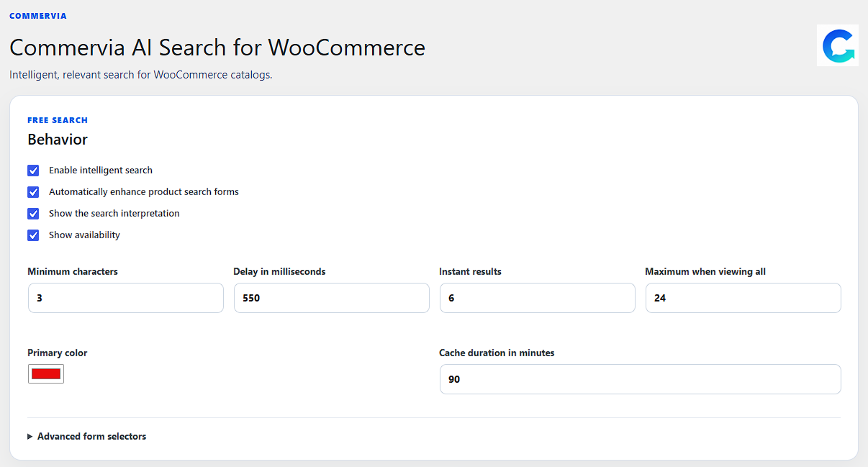Click Cache duration in minutes field
Screen dimensions: 868x467
(x=641, y=379)
